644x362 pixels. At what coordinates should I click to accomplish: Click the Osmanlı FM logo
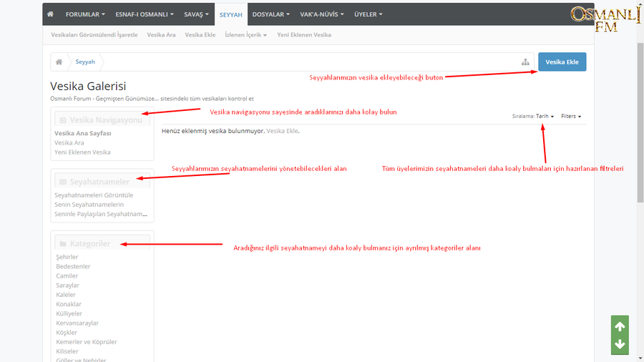click(605, 19)
